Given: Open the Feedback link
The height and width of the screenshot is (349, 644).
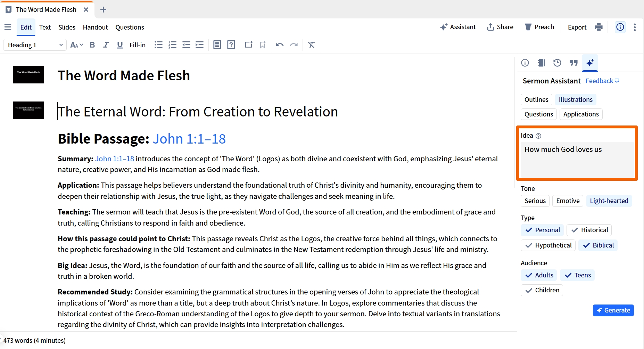Looking at the screenshot, I should pos(602,81).
